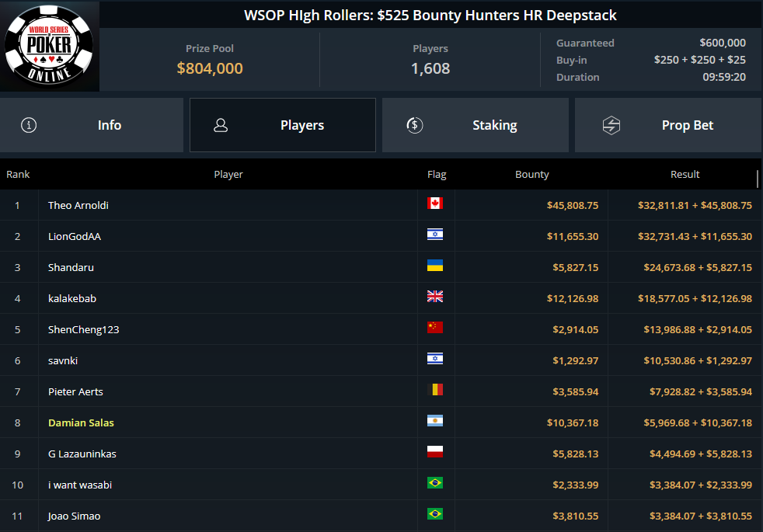Click the 1,608 players count
The width and height of the screenshot is (763, 532).
(430, 68)
